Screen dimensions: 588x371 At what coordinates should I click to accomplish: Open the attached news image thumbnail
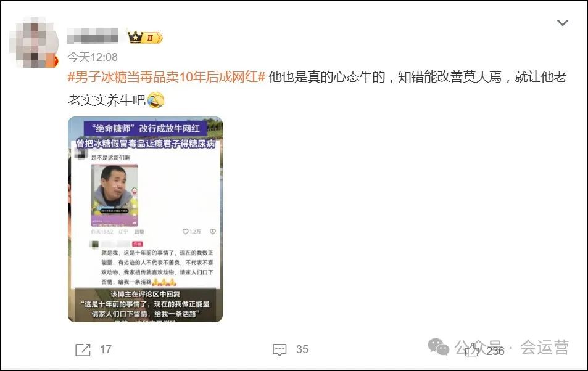(x=145, y=219)
